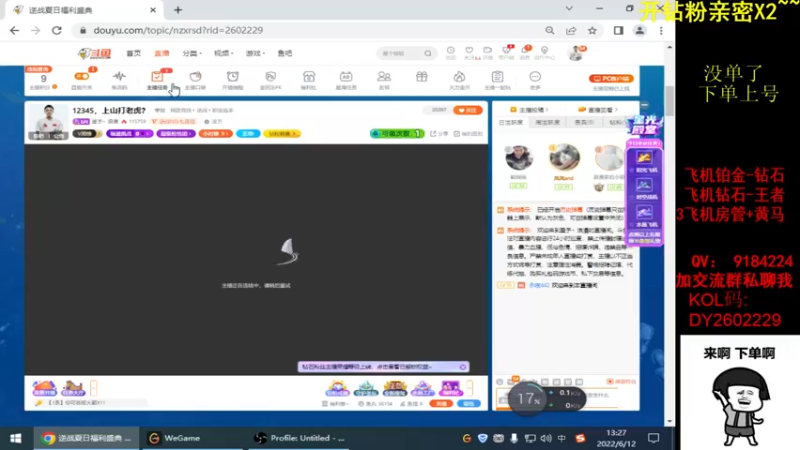Image resolution: width=800 pixels, height=450 pixels.
Task: Click the first purple pill tag
Action: (130, 134)
